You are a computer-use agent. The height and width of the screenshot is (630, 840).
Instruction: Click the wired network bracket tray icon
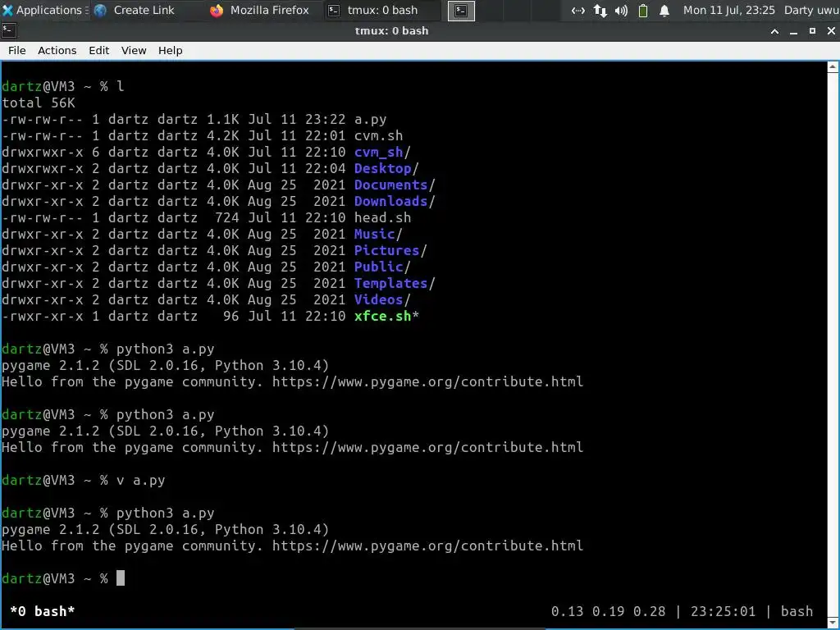[x=578, y=11]
